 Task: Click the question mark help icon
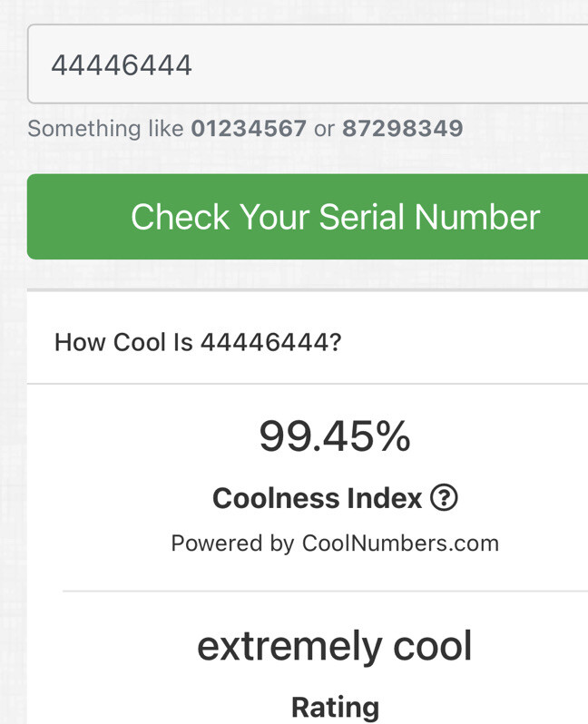click(444, 498)
